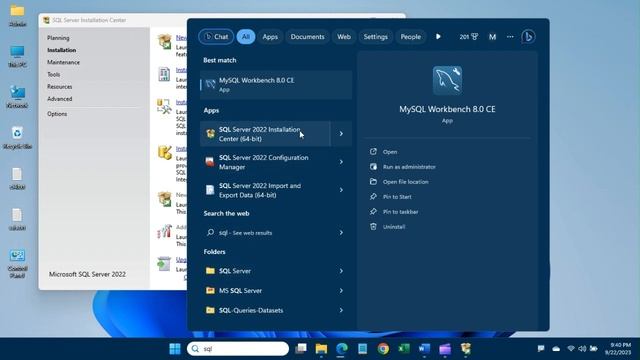Open the SQL Server folder icon
The image size is (640, 360).
pyautogui.click(x=210, y=271)
